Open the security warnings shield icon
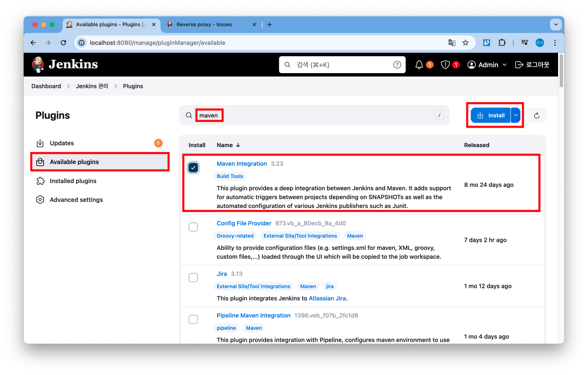 click(445, 65)
